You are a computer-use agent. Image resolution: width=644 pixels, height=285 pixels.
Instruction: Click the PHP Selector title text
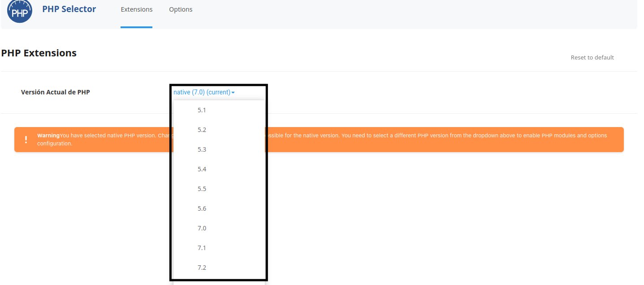click(69, 9)
